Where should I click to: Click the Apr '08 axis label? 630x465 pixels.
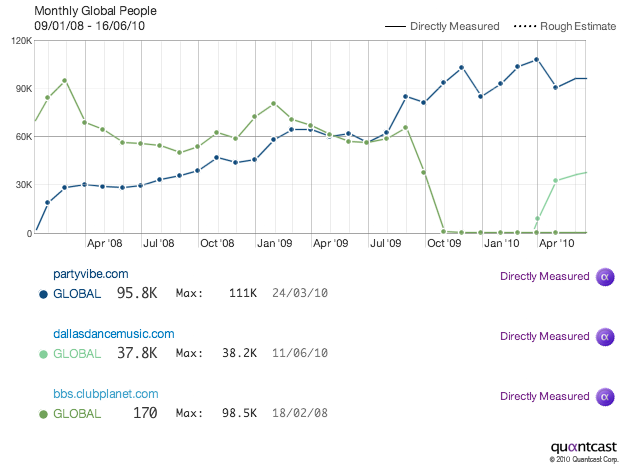pyautogui.click(x=104, y=243)
